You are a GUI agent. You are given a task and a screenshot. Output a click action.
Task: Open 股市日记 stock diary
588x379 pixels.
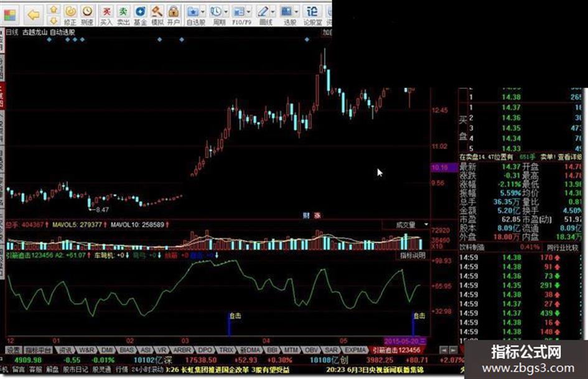75,370
